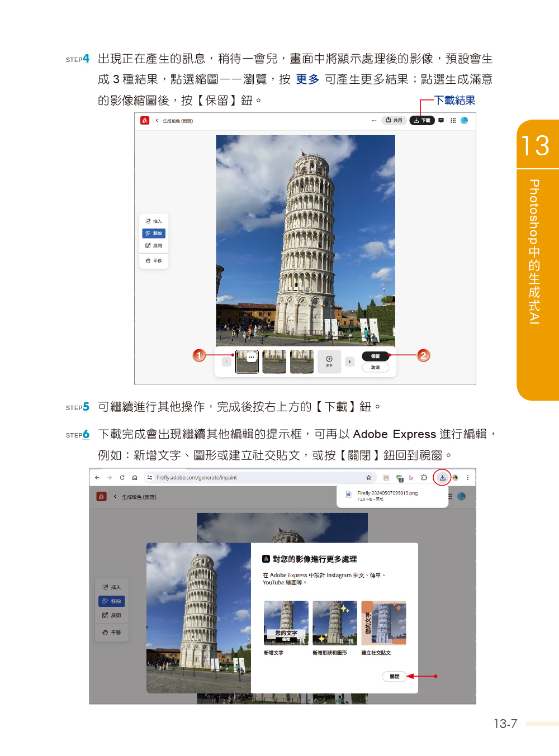The height and width of the screenshot is (756, 559).
Task: Choose the 新增文字 option card
Action: 286,624
